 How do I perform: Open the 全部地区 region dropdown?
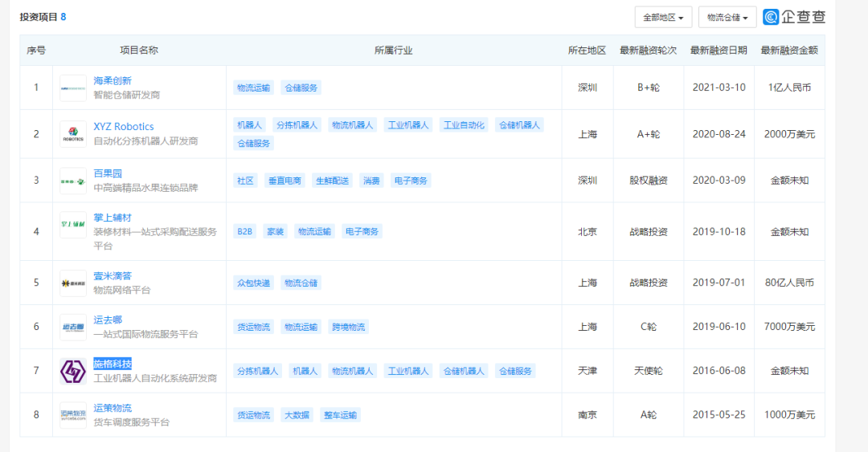coord(662,17)
